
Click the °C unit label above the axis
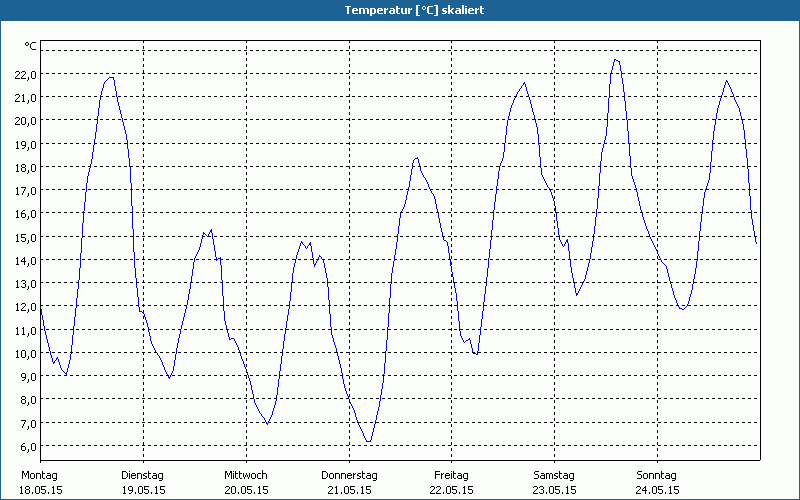(31, 46)
